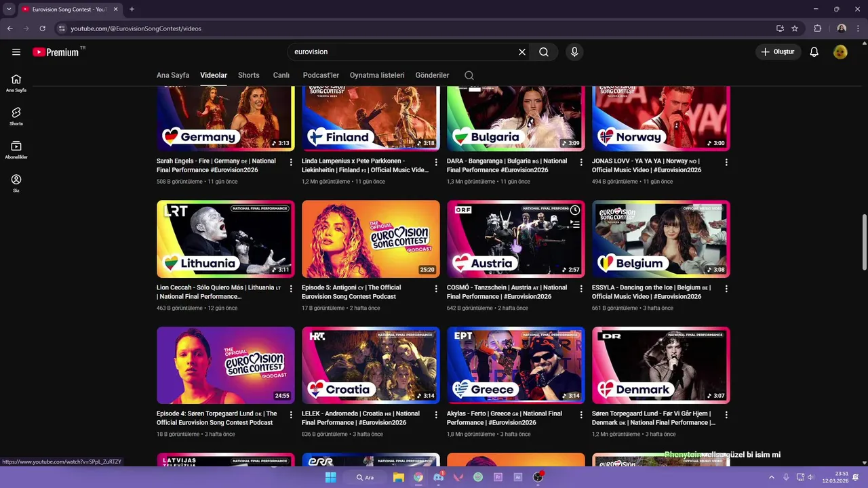Screen dimensions: 868x488
Task: Open File Explorer from taskbar
Action: (x=399, y=477)
